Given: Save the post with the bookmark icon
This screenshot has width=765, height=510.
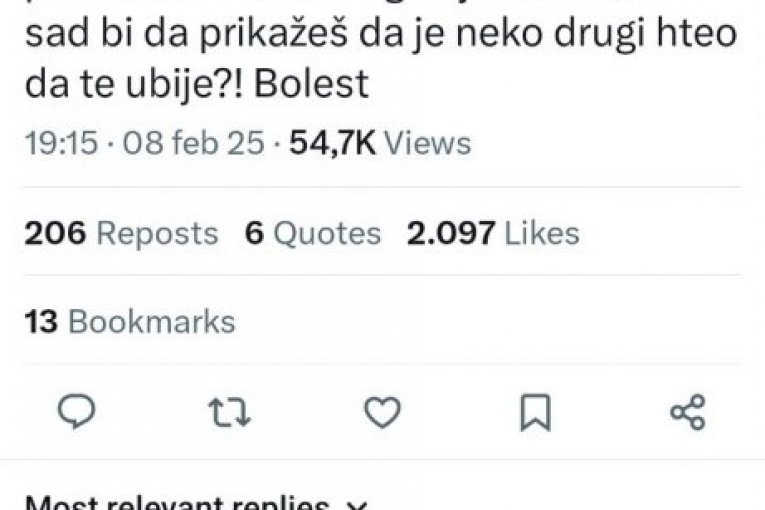Looking at the screenshot, I should point(535,413).
